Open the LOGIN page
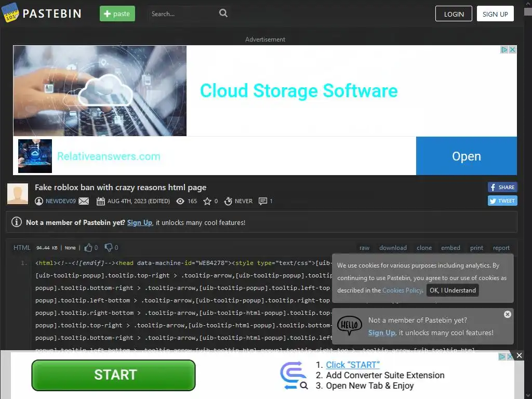The width and height of the screenshot is (532, 399). point(454,14)
